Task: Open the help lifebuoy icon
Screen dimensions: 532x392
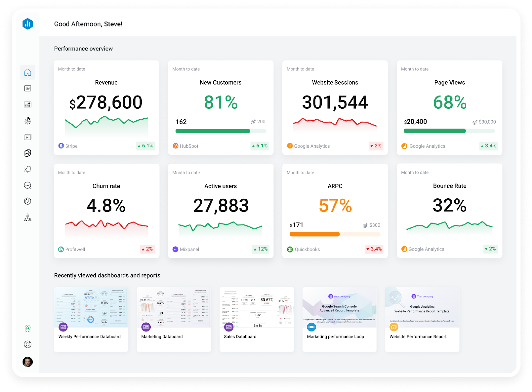Action: pos(28,344)
